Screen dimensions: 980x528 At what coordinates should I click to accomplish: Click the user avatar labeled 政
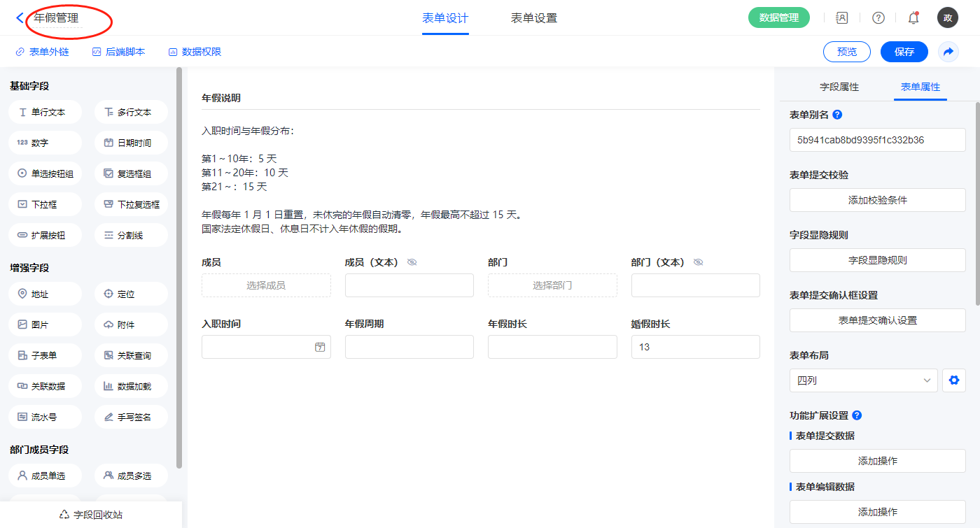coord(947,18)
